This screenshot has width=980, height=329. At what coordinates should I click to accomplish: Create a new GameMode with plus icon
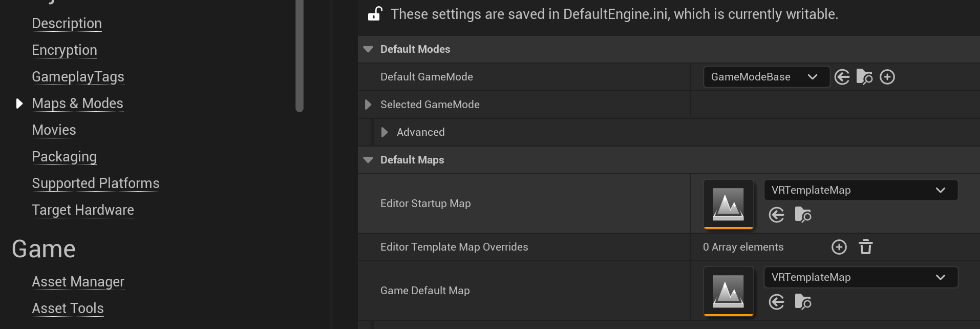pyautogui.click(x=887, y=77)
